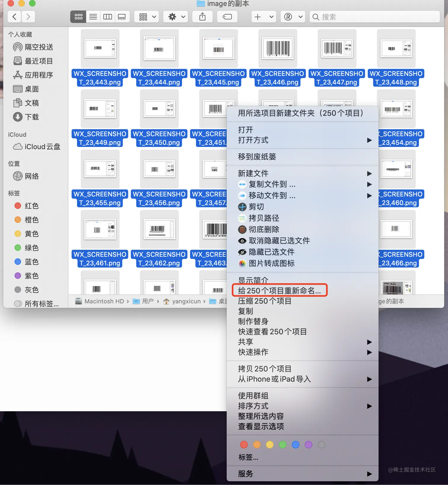Select thumbnail WX_SCREENSHOT_23,446.png

tap(278, 48)
